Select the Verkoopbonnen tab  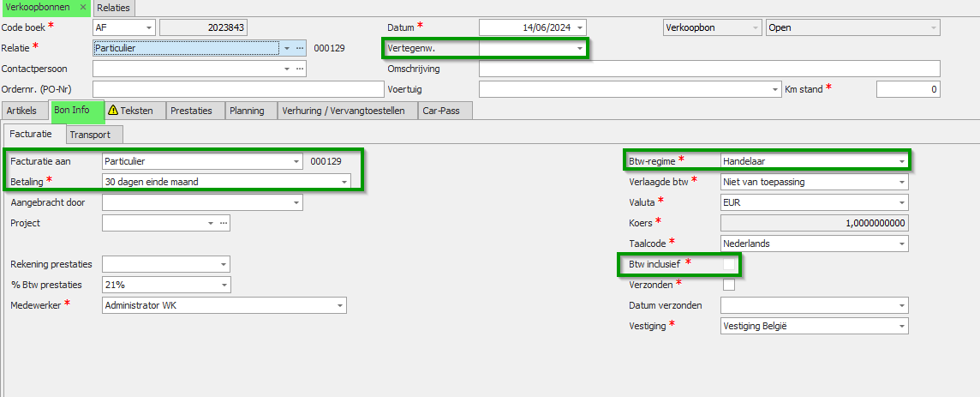tap(38, 7)
